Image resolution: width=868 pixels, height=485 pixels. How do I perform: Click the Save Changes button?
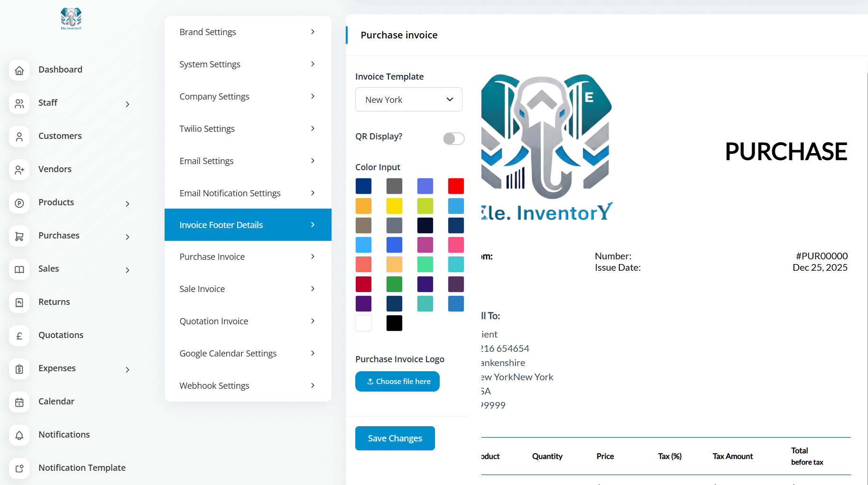(395, 439)
